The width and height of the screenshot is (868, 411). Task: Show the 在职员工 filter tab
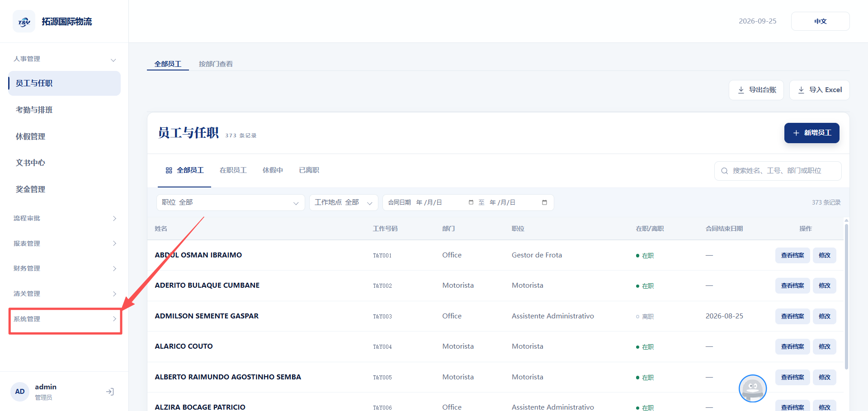(x=233, y=170)
